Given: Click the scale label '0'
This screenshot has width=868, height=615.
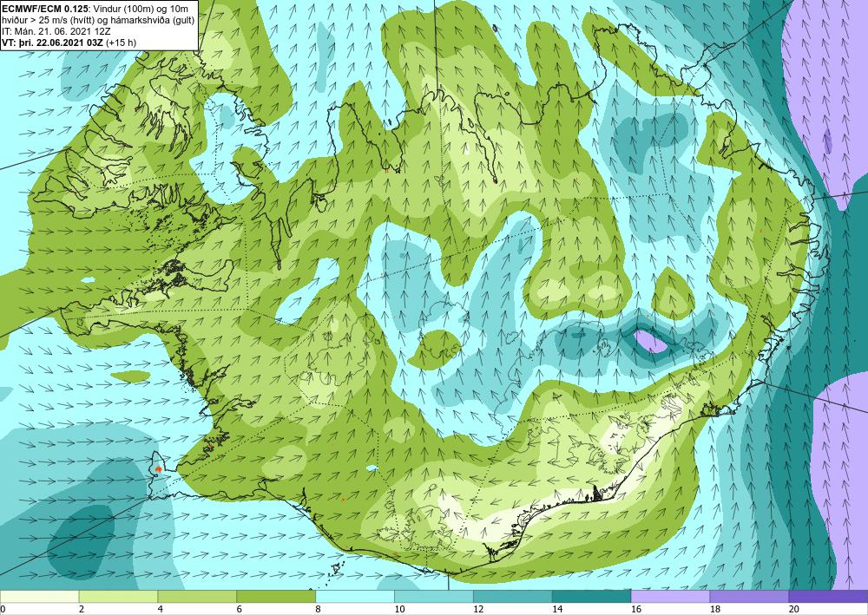Looking at the screenshot, I should (3, 610).
